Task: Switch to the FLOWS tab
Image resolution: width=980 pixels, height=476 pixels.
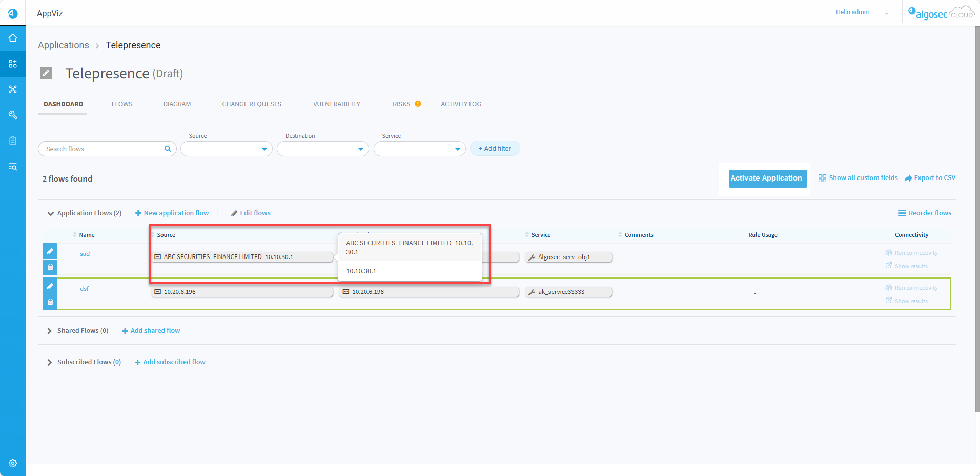Action: pyautogui.click(x=122, y=104)
